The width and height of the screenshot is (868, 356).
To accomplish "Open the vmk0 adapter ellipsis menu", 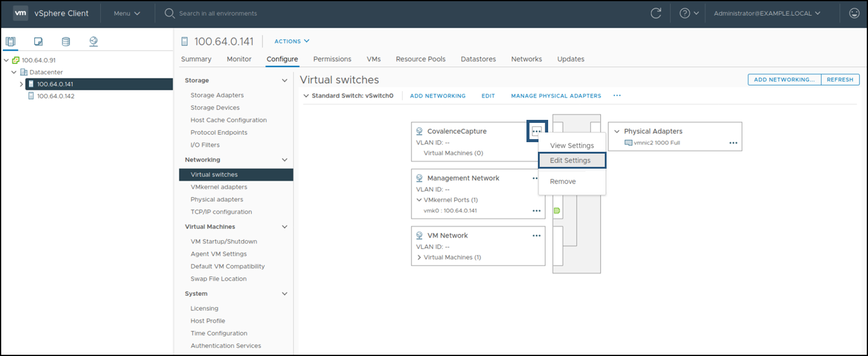I will [x=537, y=211].
